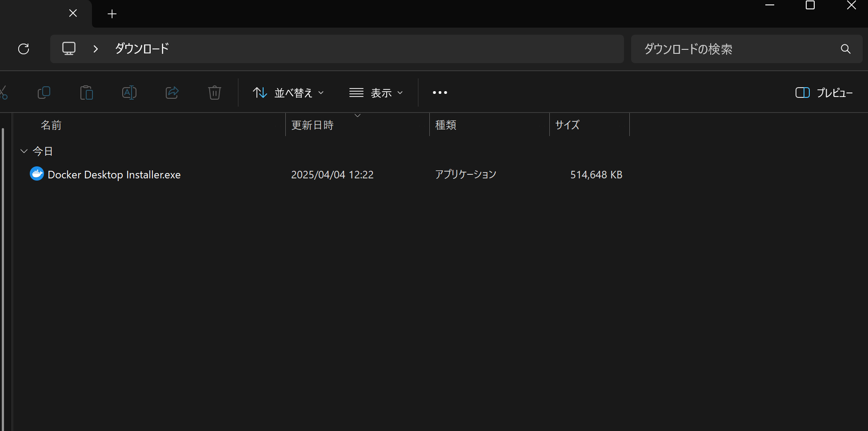Click inside the ダウンロードの検索 search field
This screenshot has height=431, width=868.
coord(711,49)
